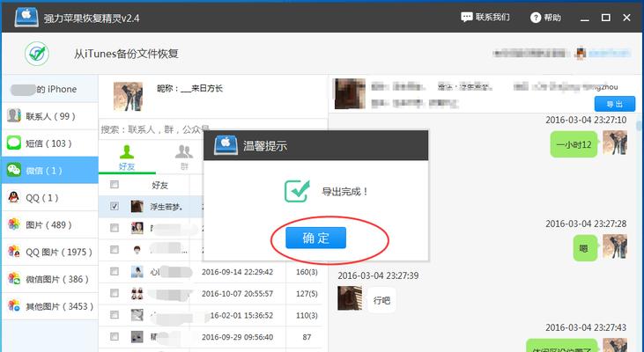Click the blue 导出 export button
644x352 pixels.
pyautogui.click(x=615, y=104)
